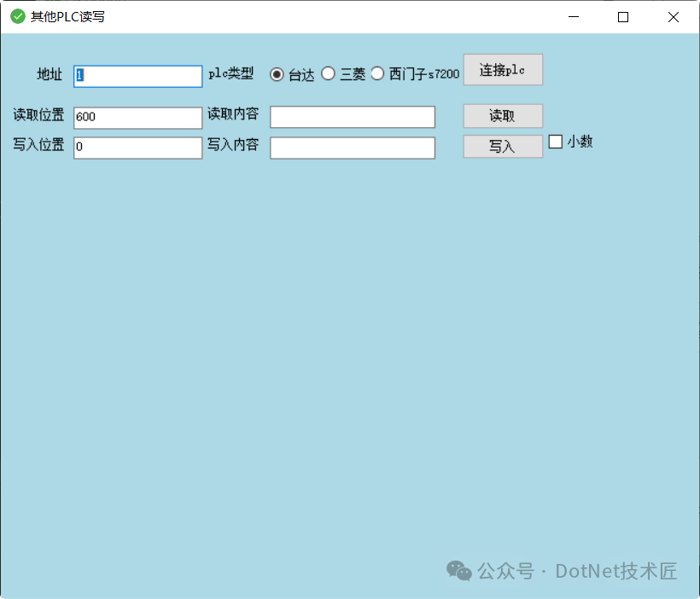Click the 写入位置 field showing 0
Screen dimensions: 700x599
tap(138, 148)
